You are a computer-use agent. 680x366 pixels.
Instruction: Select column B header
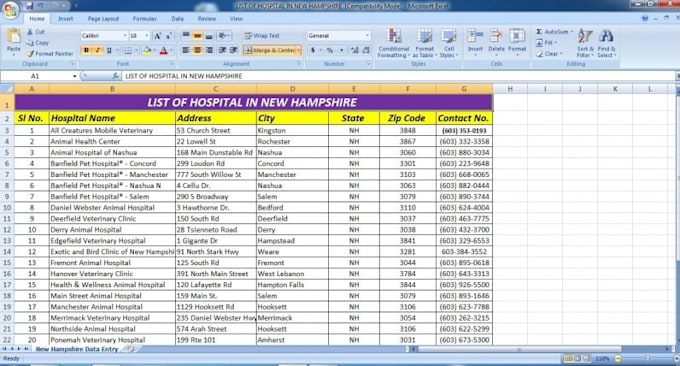tap(112, 89)
